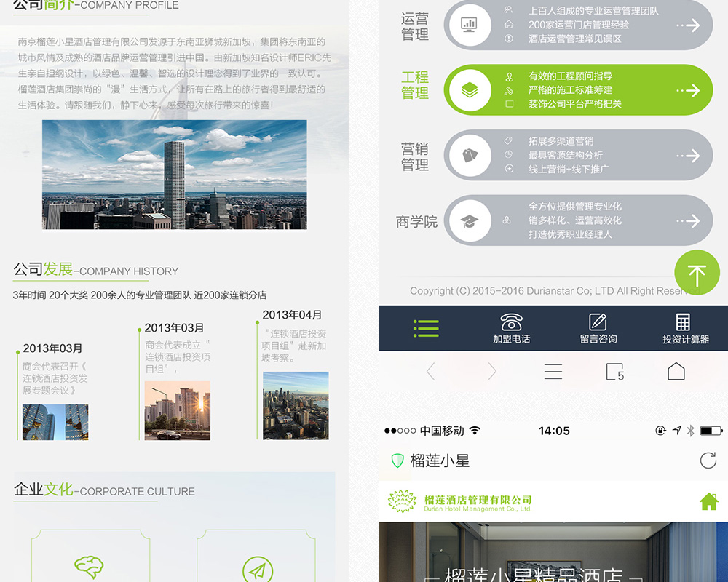Expand the 运营管理 row arrow
The height and width of the screenshot is (582, 728).
pos(688,25)
